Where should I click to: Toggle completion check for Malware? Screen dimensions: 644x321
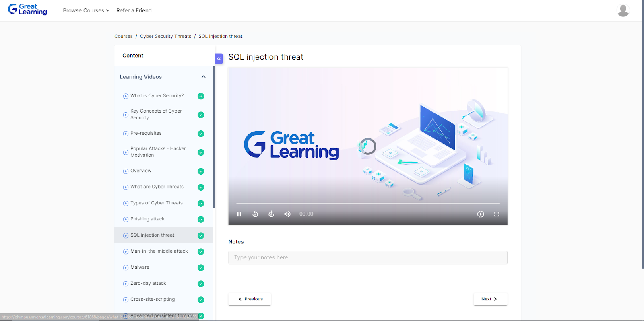click(x=201, y=268)
